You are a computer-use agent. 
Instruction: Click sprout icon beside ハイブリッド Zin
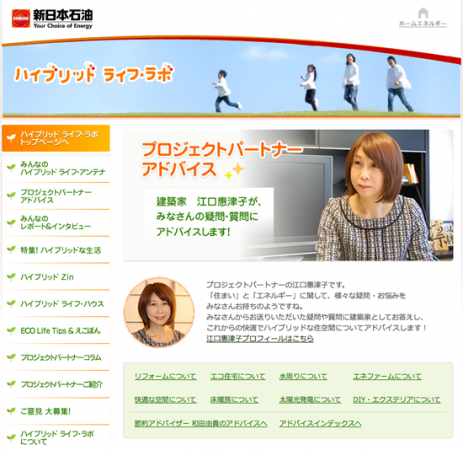click(11, 277)
